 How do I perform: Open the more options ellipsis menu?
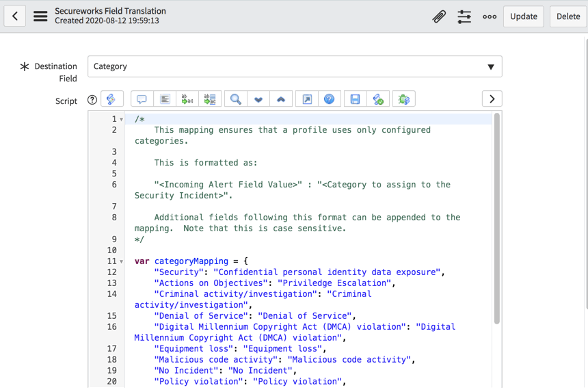pos(490,16)
